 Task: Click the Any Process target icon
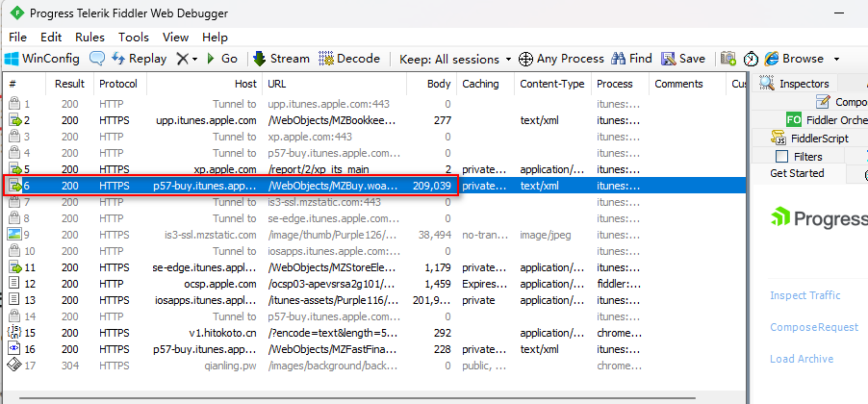coord(526,59)
